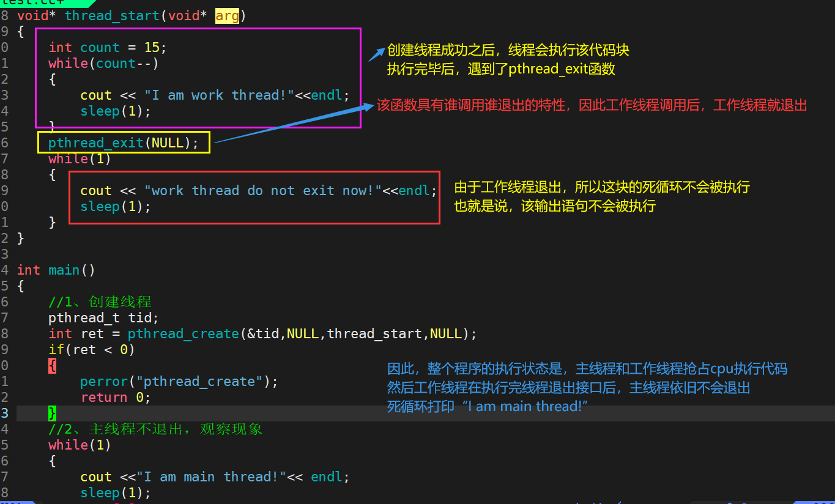Click the 'return 0;' statement
Screen dimensions: 835x504
coord(116,397)
